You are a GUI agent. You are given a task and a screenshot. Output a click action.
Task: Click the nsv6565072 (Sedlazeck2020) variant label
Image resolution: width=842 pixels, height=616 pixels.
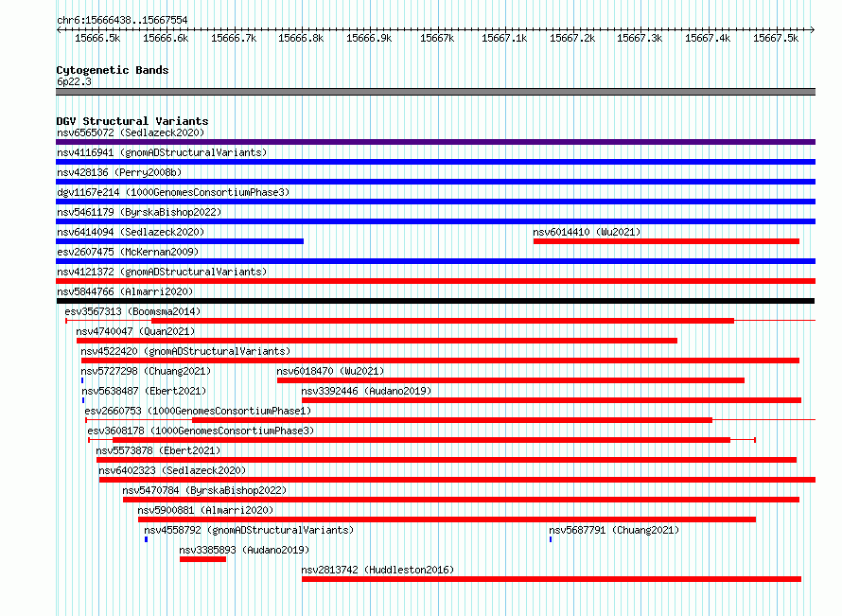pyautogui.click(x=131, y=132)
